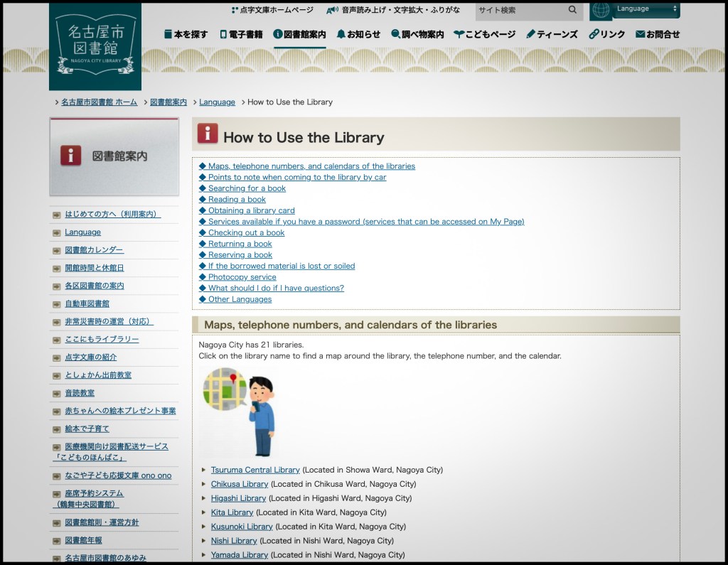Click the サイト検索 search input field

(520, 10)
